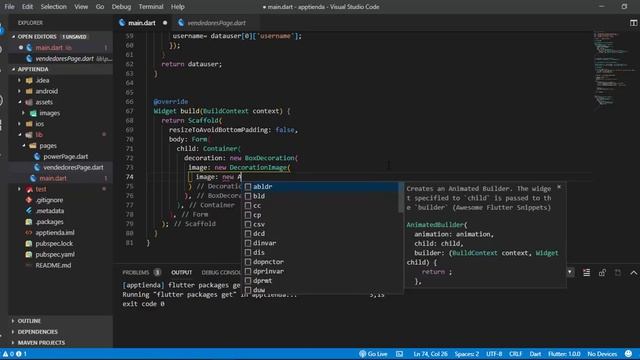Open the Edit menu
Screen dimensions: 640x360
[27, 7]
